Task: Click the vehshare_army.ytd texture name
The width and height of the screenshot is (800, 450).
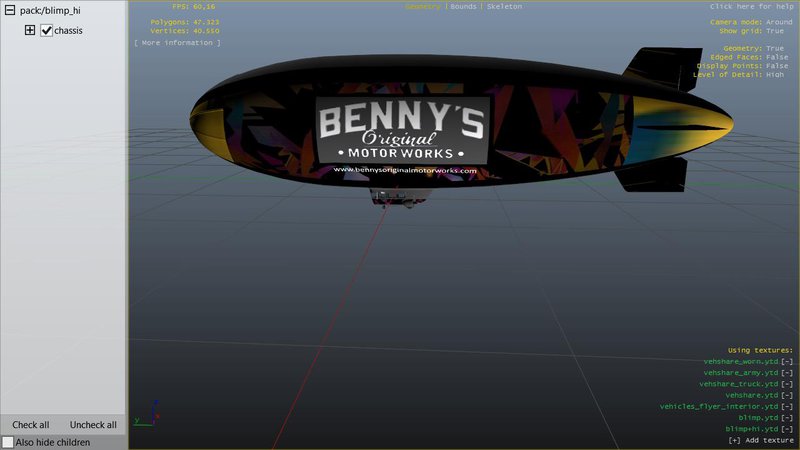Action: coord(741,373)
